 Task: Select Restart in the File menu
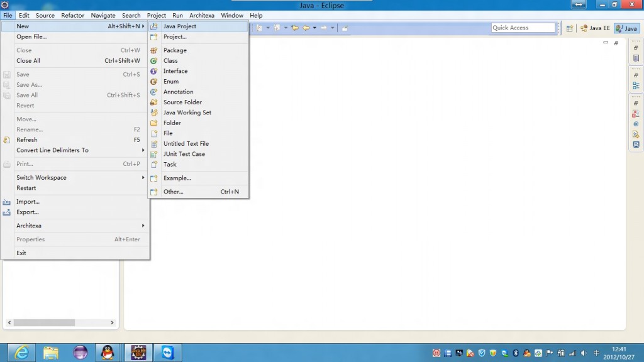(75, 188)
